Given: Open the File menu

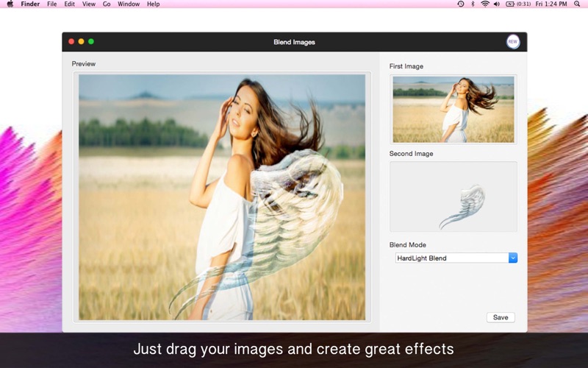Looking at the screenshot, I should (x=51, y=4).
